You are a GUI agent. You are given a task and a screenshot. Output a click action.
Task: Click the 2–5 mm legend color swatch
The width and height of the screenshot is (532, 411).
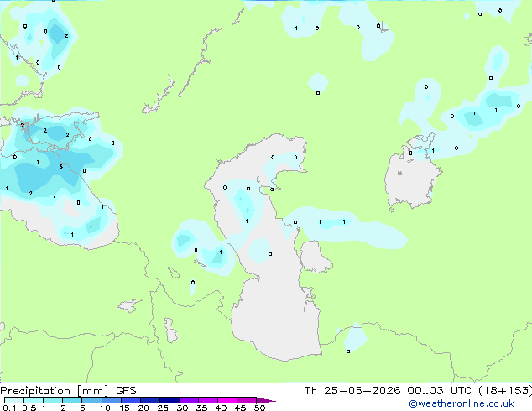72,400
